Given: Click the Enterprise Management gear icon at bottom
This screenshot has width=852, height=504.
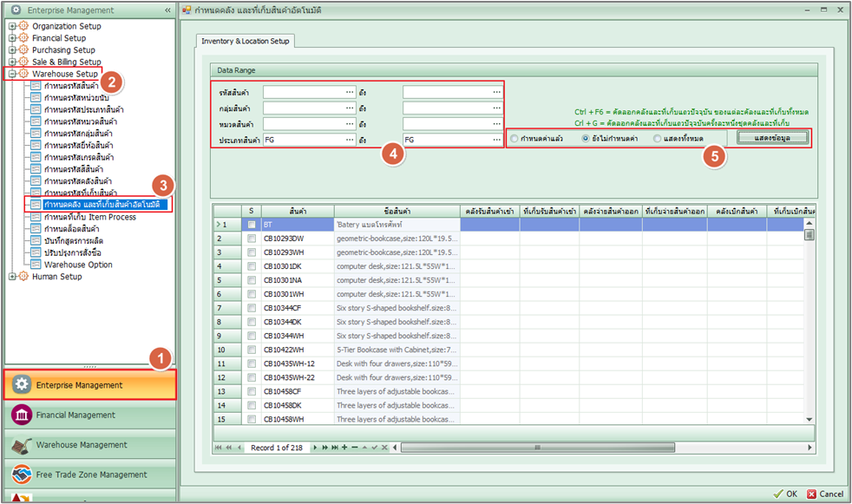Looking at the screenshot, I should (22, 385).
